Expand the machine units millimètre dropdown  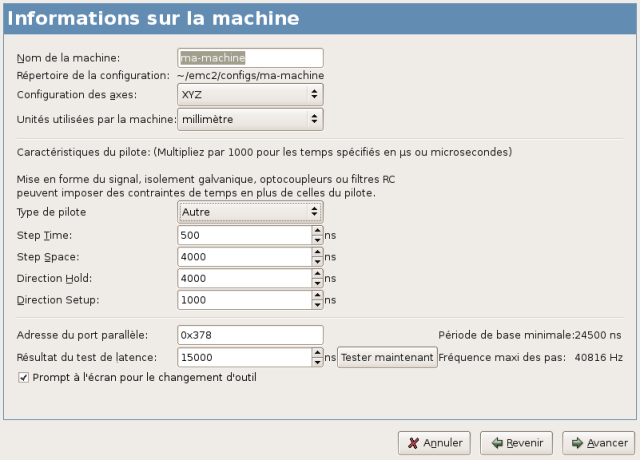click(x=250, y=120)
